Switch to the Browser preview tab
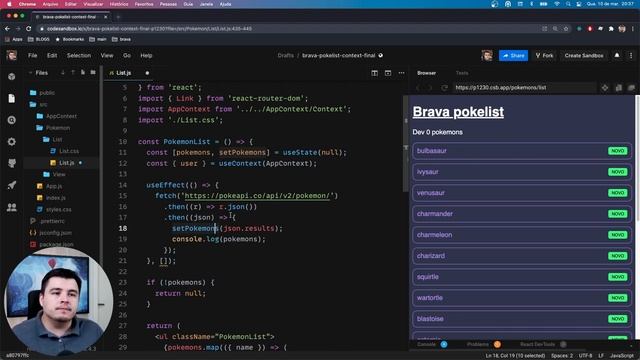The image size is (640, 360). tap(427, 73)
